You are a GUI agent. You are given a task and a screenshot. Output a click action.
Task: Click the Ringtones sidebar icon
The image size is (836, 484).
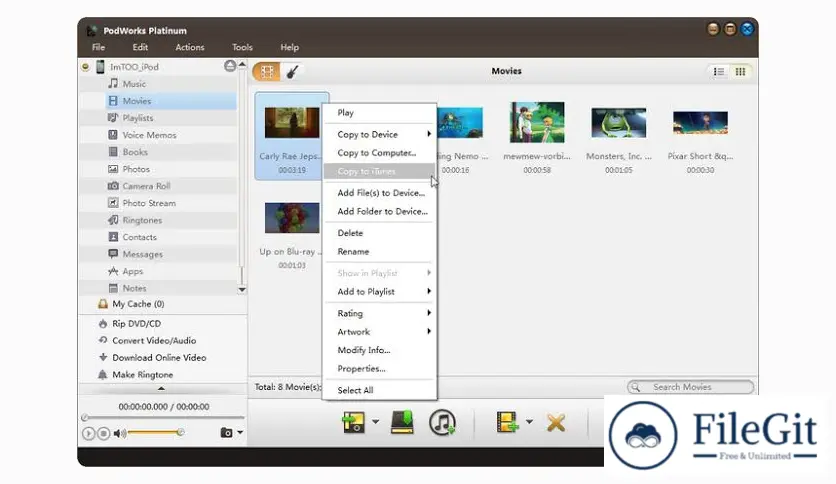(113, 220)
